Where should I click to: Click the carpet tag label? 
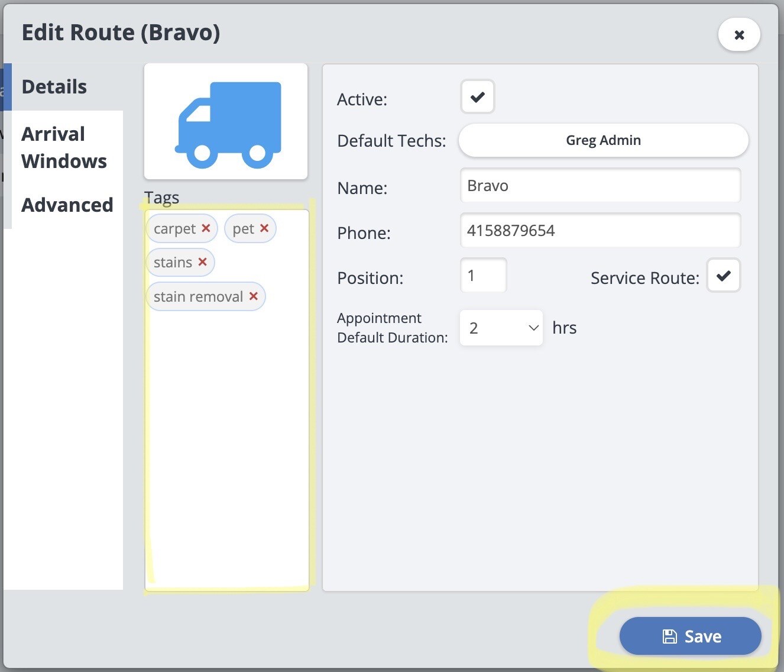(x=174, y=229)
